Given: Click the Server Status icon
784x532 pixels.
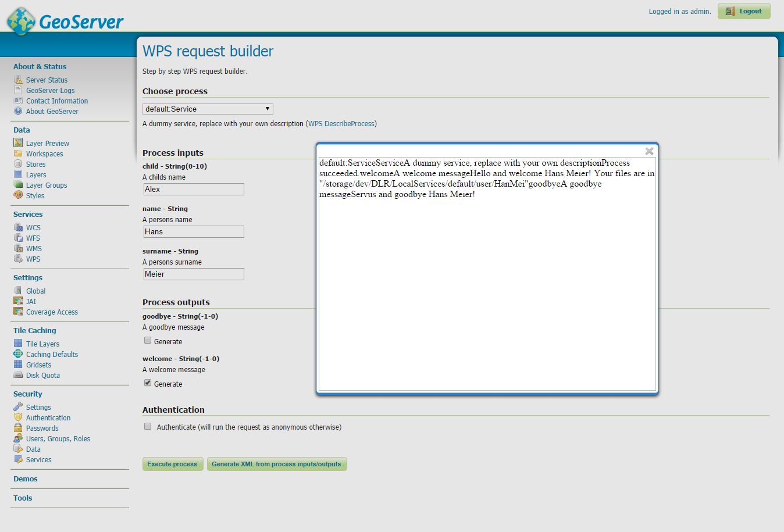Looking at the screenshot, I should [x=18, y=80].
